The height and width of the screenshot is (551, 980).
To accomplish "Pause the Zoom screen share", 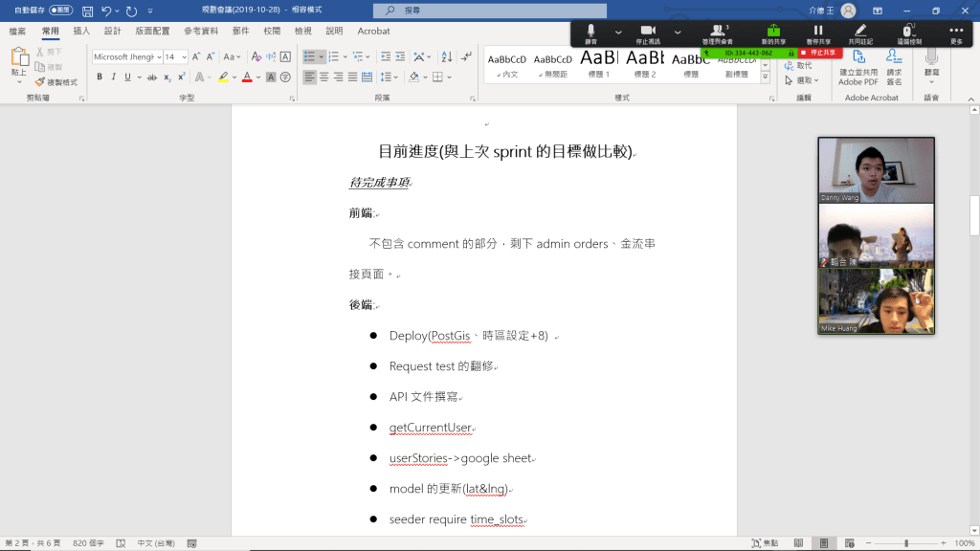I will tap(818, 32).
